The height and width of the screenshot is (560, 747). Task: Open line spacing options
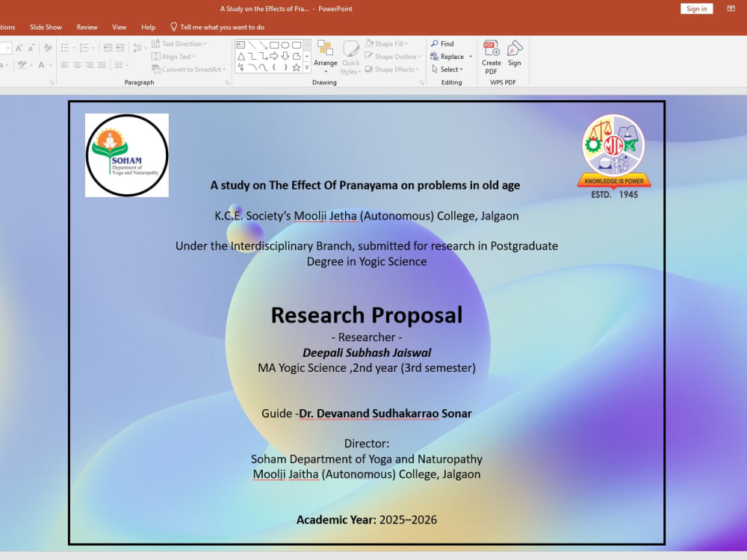140,48
